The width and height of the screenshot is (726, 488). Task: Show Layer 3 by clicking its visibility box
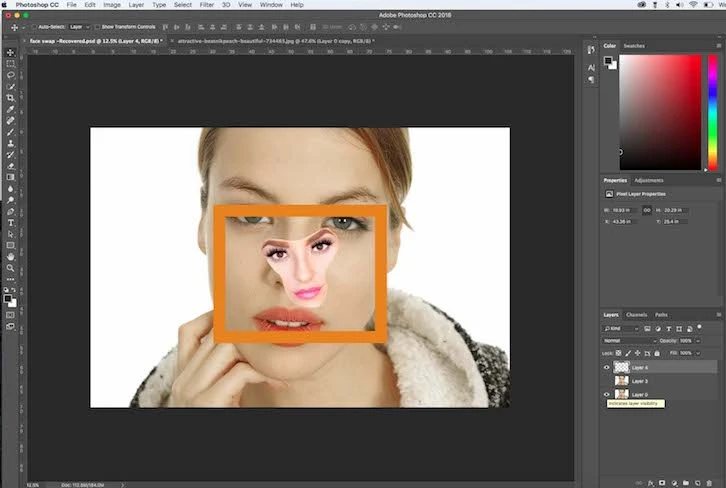607,381
